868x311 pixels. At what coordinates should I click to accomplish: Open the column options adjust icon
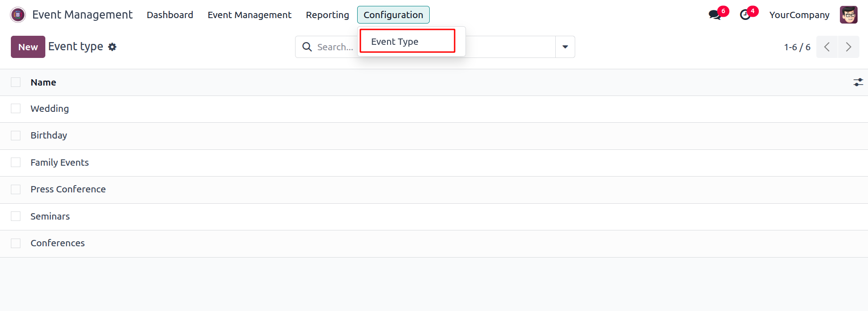[858, 82]
